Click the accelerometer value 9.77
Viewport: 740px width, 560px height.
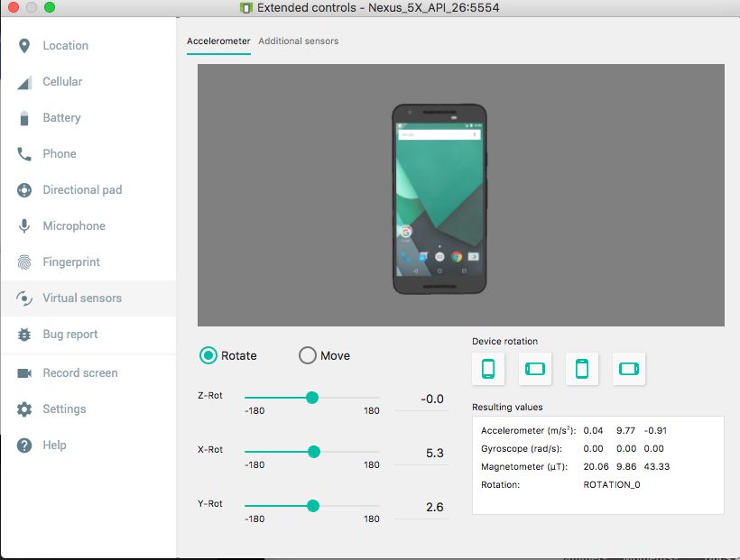point(625,430)
